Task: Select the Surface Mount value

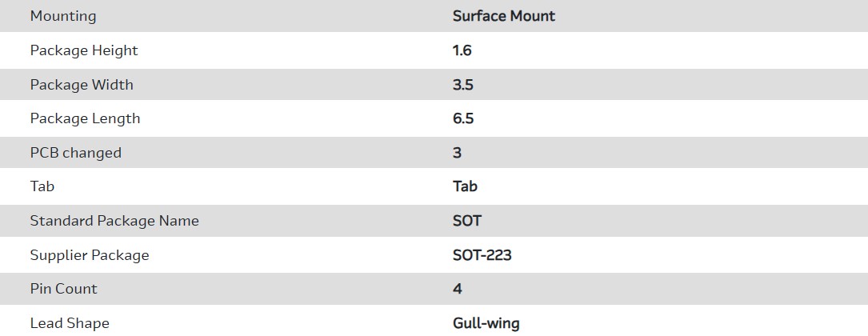Action: (503, 16)
